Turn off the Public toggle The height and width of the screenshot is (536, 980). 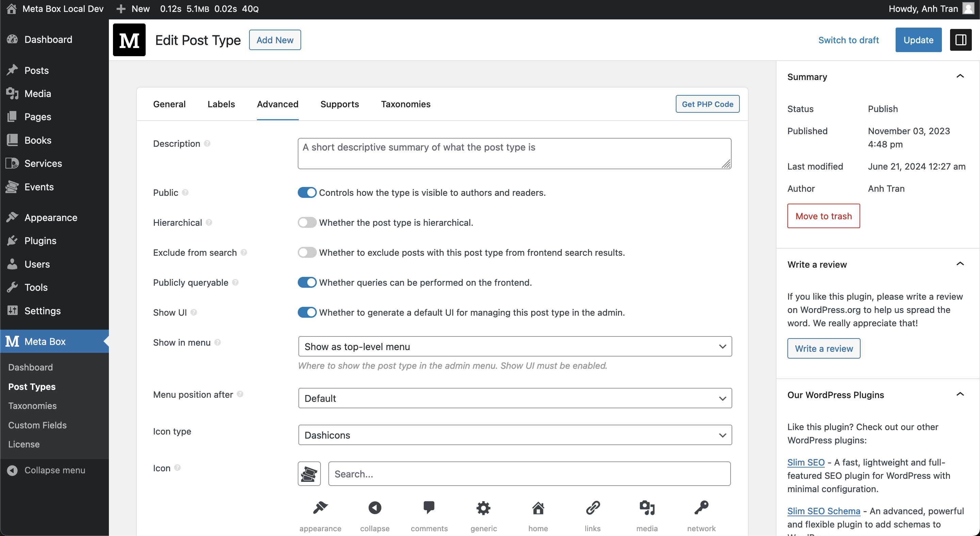pos(307,193)
